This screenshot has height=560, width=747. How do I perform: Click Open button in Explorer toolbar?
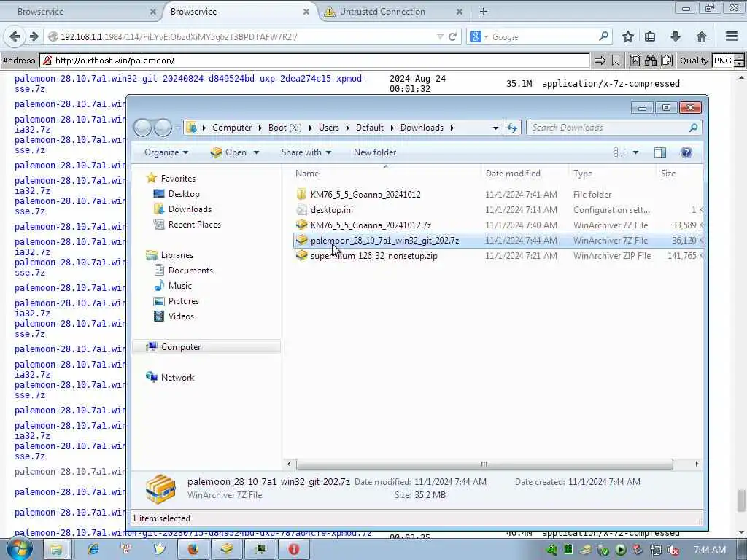229,152
